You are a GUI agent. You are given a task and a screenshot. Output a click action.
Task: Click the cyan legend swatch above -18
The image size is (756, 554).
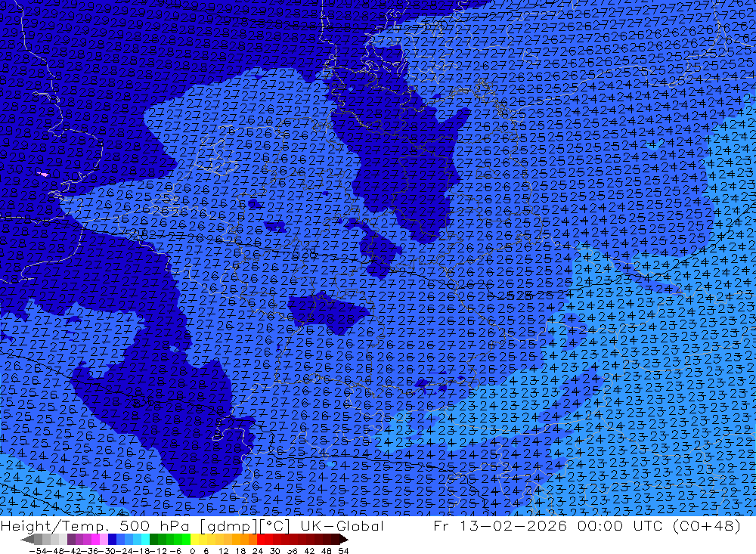click(x=145, y=540)
